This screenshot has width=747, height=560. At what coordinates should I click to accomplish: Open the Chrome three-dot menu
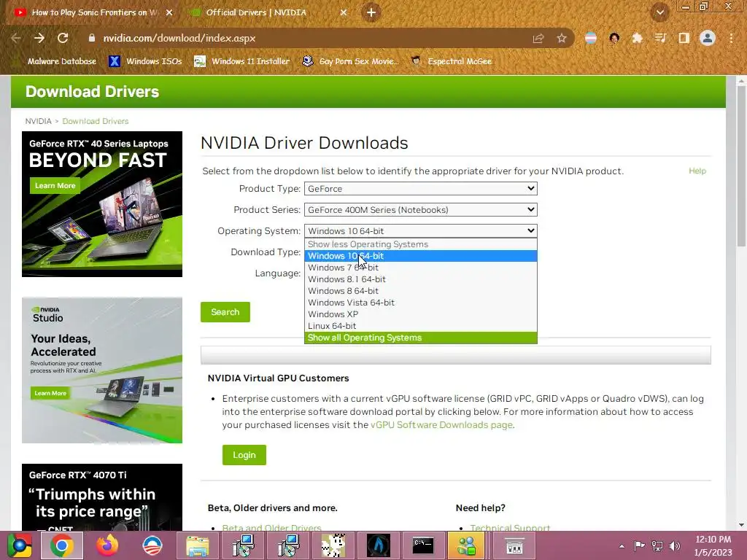pos(731,38)
